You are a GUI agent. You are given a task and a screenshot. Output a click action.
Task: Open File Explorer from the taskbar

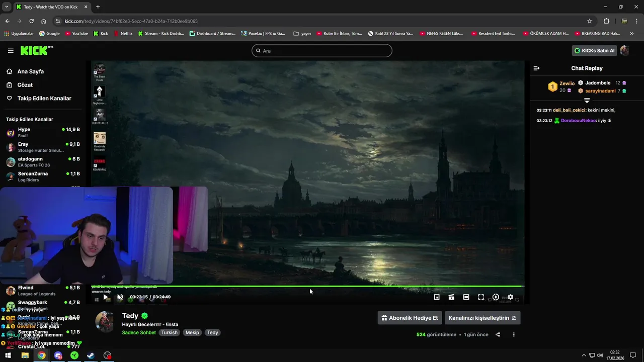(25, 355)
